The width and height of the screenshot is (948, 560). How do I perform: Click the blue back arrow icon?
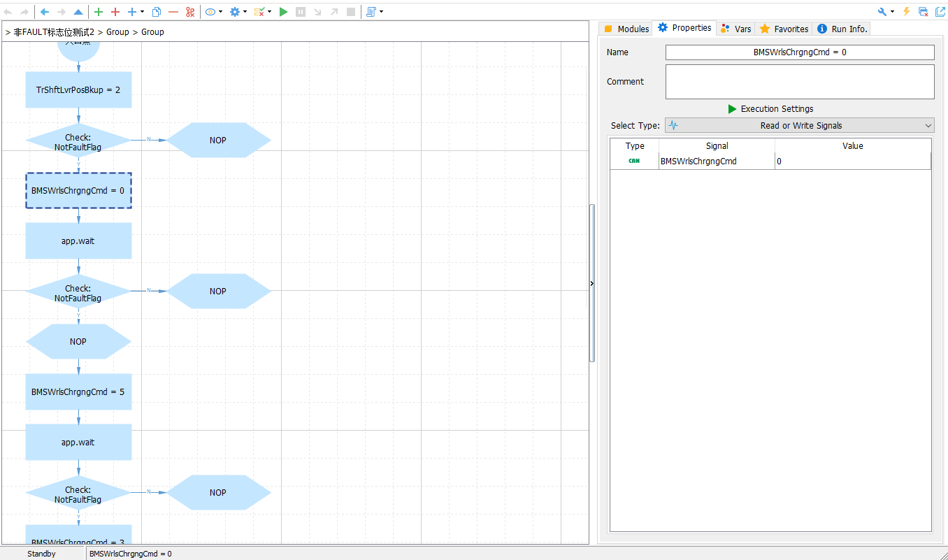click(45, 12)
